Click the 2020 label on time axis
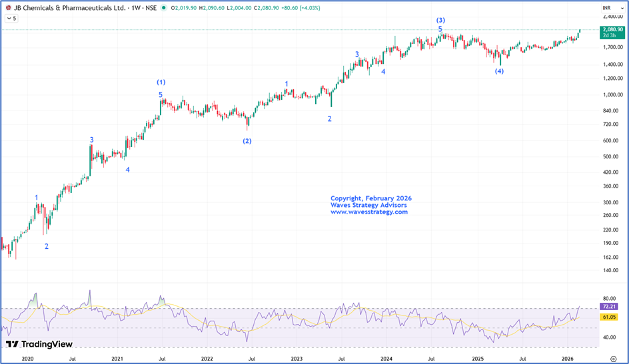Viewport: 629px width, 364px height. 28,359
